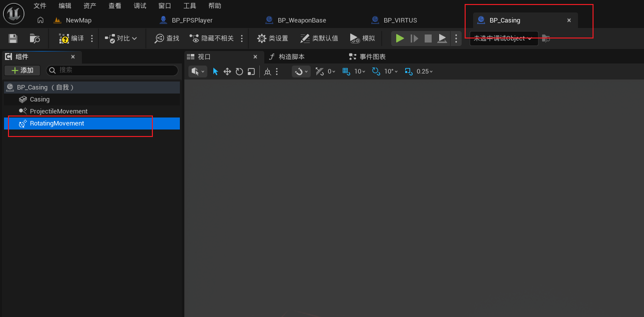Open the 帮助 menu
644x317 pixels.
(x=215, y=6)
